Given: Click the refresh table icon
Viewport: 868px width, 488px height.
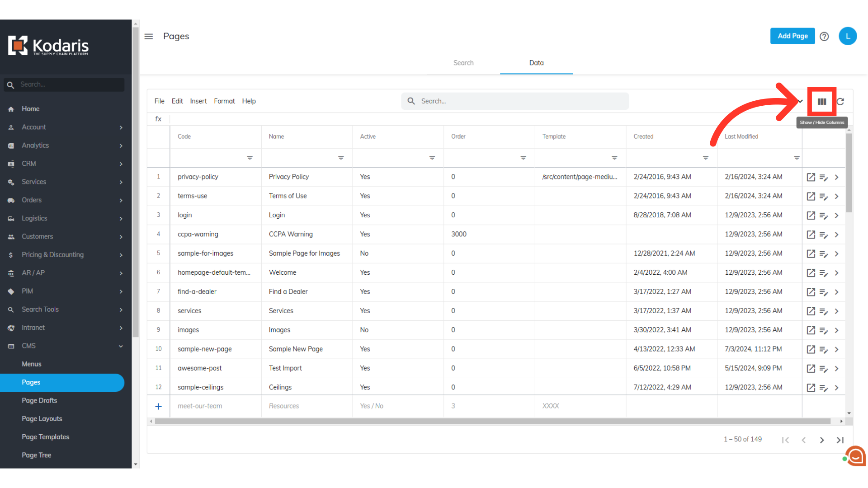Looking at the screenshot, I should (x=840, y=102).
